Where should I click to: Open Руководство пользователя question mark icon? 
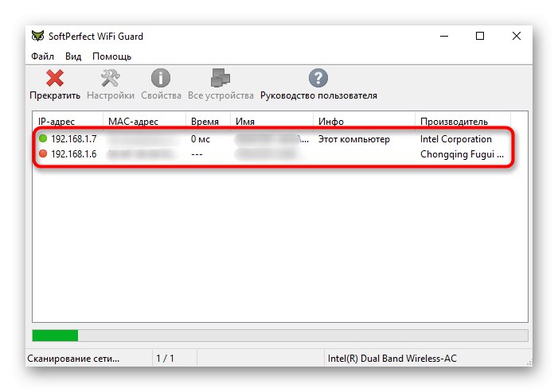(318, 78)
